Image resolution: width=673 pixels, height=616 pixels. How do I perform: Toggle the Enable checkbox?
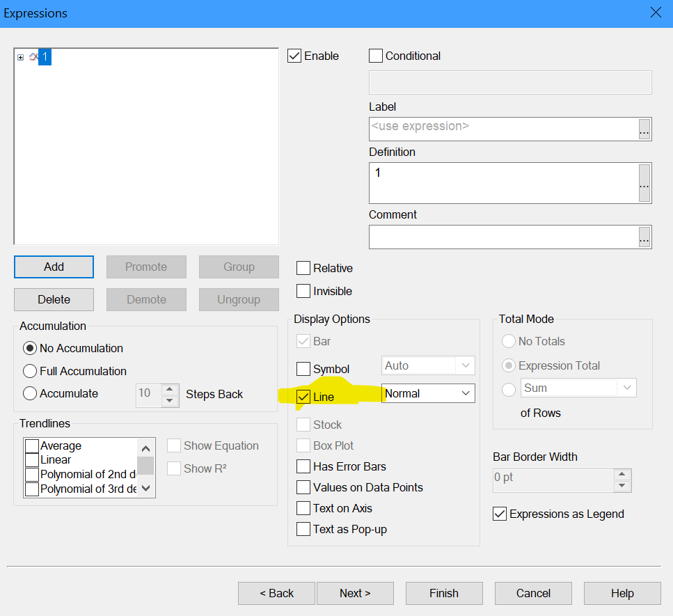pos(294,56)
